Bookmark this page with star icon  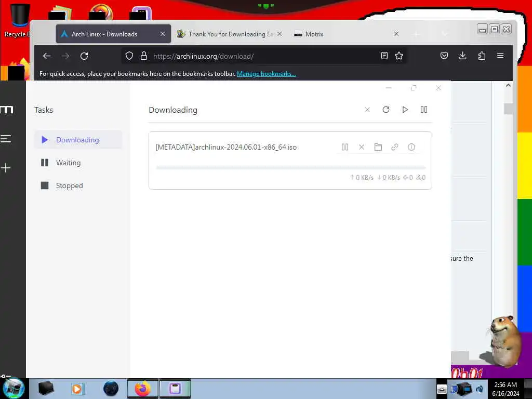(399, 56)
